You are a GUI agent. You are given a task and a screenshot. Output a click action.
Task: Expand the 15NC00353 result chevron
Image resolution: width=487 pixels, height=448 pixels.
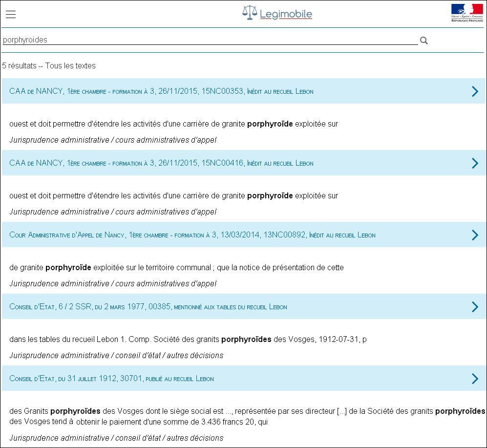click(x=474, y=91)
